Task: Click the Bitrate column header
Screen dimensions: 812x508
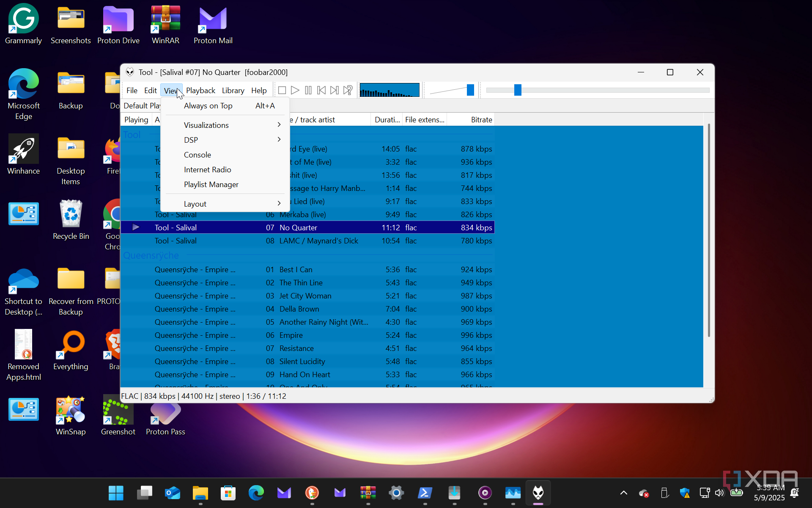Action: tap(471, 120)
